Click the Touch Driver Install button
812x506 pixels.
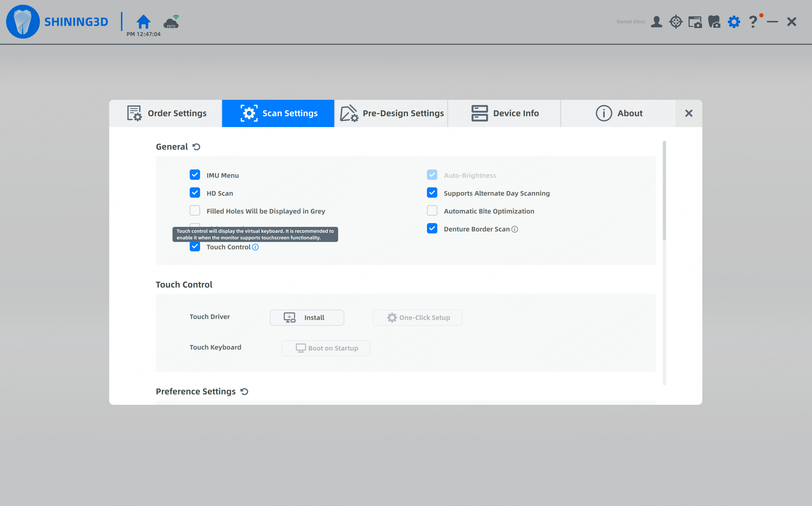307,317
